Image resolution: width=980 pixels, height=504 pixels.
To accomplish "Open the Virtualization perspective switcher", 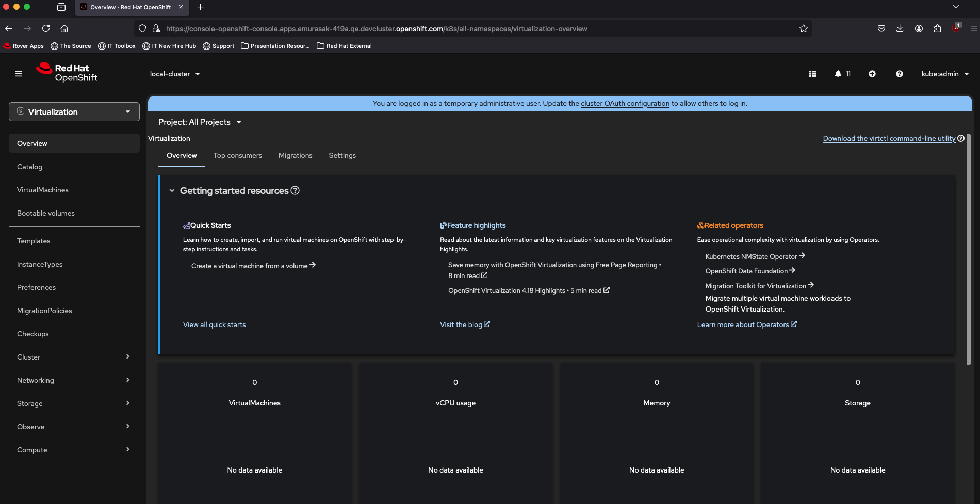I will tap(74, 112).
